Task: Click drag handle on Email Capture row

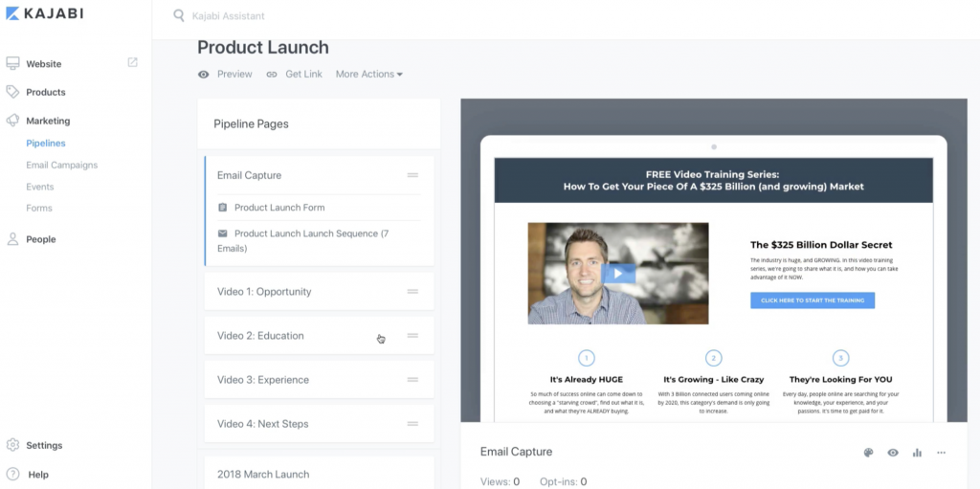Action: point(412,175)
